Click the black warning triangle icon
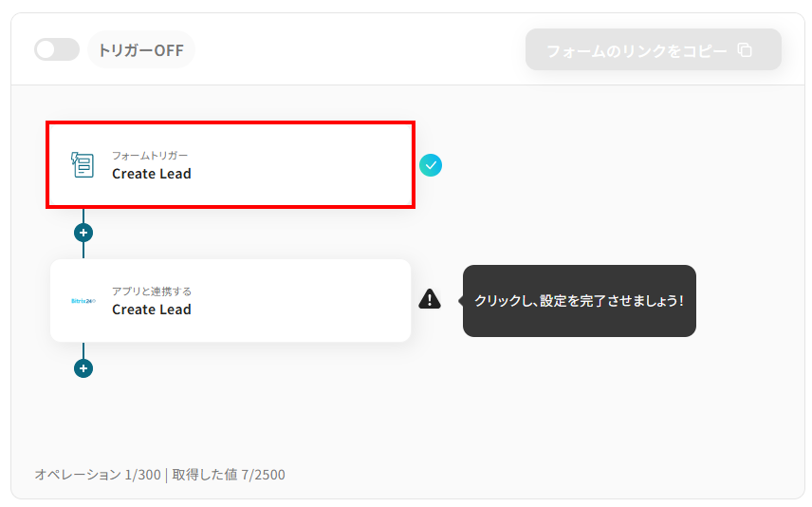 [x=430, y=299]
